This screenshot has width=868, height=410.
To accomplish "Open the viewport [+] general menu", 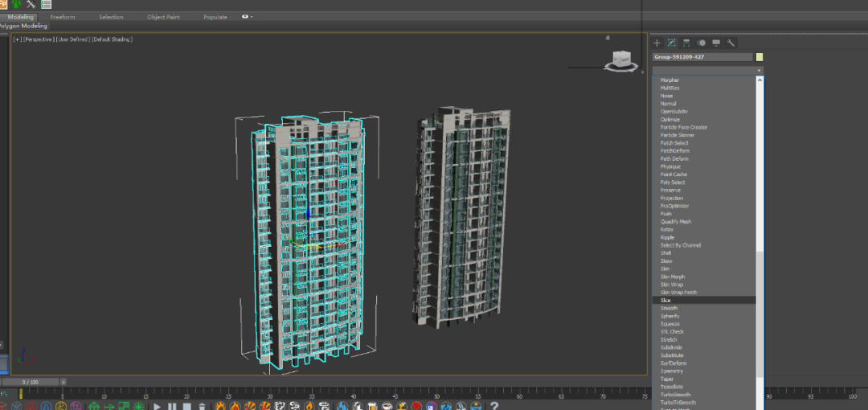I will pos(18,39).
